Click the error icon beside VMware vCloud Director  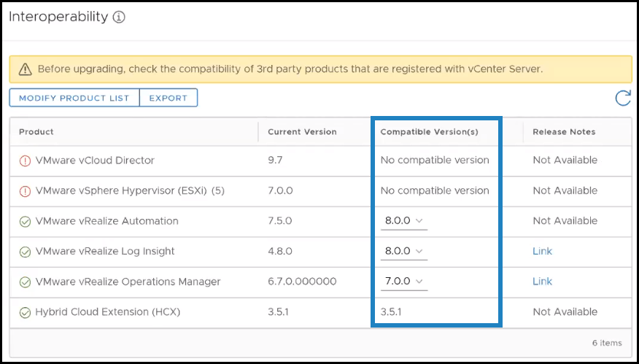26,161
